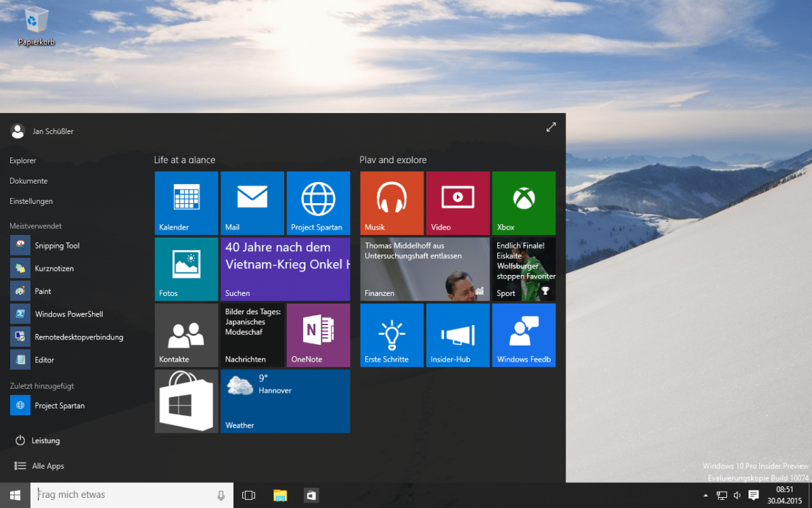The image size is (812, 508).
Task: Open the Suchen news tile
Action: tap(285, 269)
